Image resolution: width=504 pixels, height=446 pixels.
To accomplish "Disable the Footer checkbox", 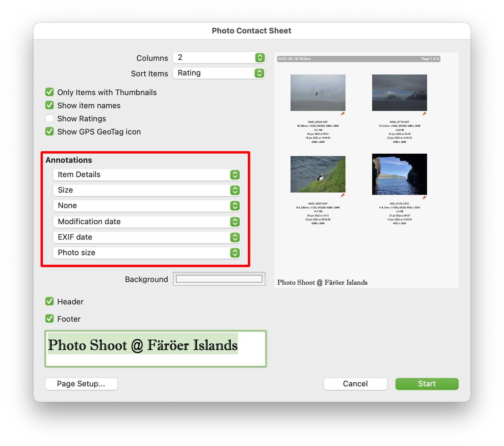I will [50, 318].
